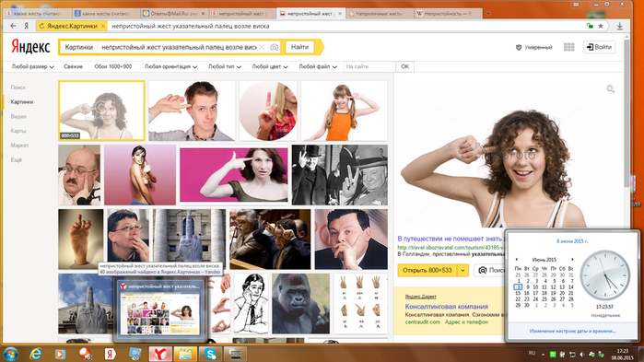Open Поиск in left sidebar
Screen dimensions: 644x362
coord(18,88)
